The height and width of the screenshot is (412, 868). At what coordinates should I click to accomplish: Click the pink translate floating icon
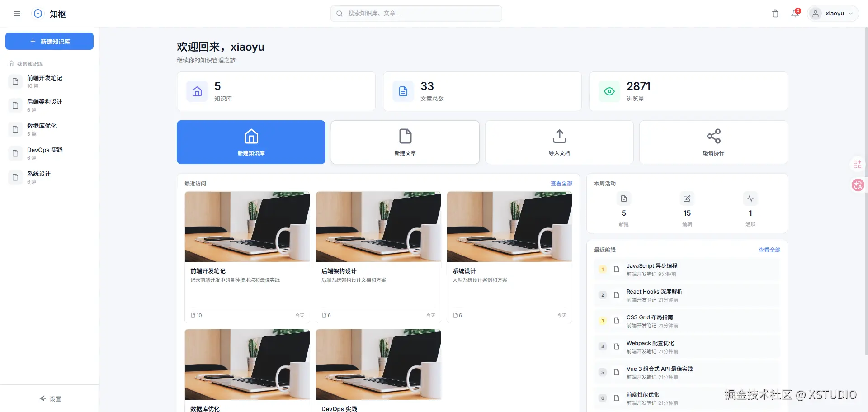point(858,185)
